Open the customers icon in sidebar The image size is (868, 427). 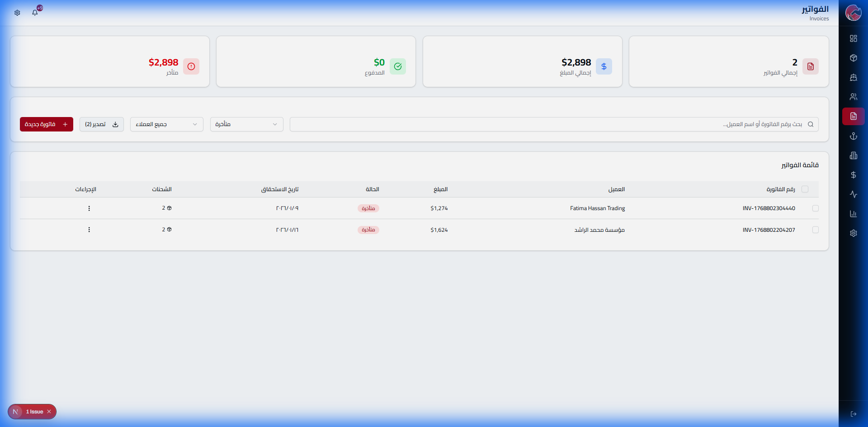click(x=854, y=96)
